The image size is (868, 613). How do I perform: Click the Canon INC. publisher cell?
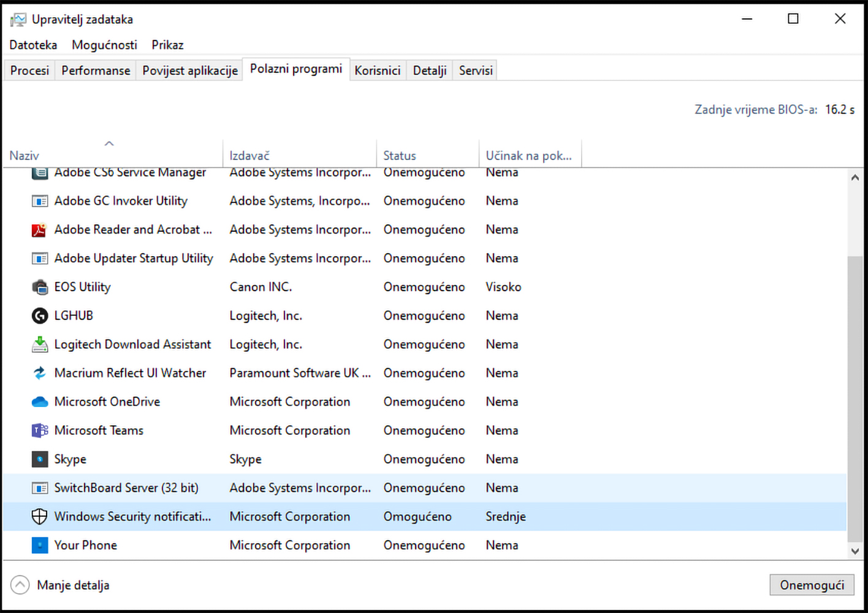click(x=261, y=287)
